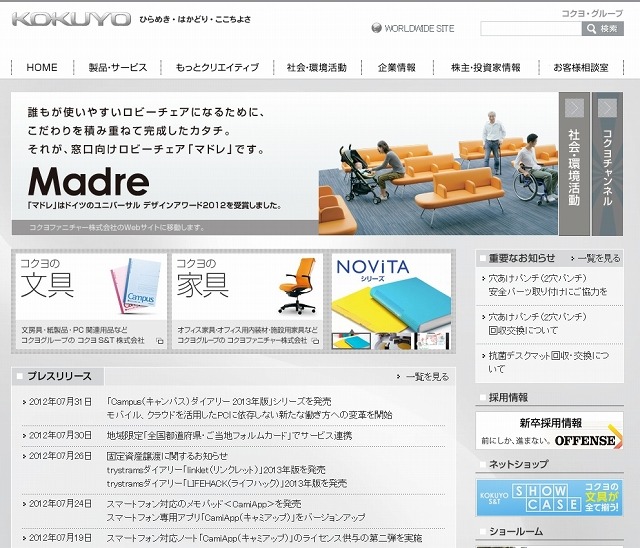640x548 pixels.
Task: Click the ネットショップ section heading
Action: coord(518,464)
